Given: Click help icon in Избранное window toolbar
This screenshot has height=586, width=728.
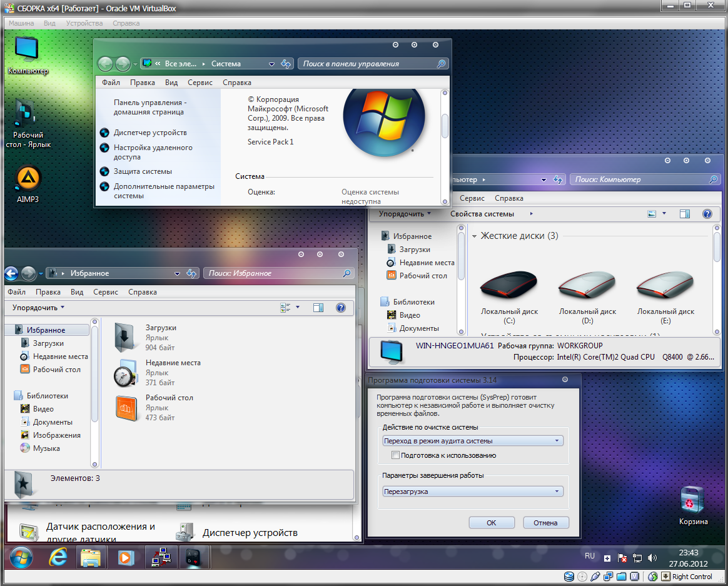Looking at the screenshot, I should click(341, 308).
